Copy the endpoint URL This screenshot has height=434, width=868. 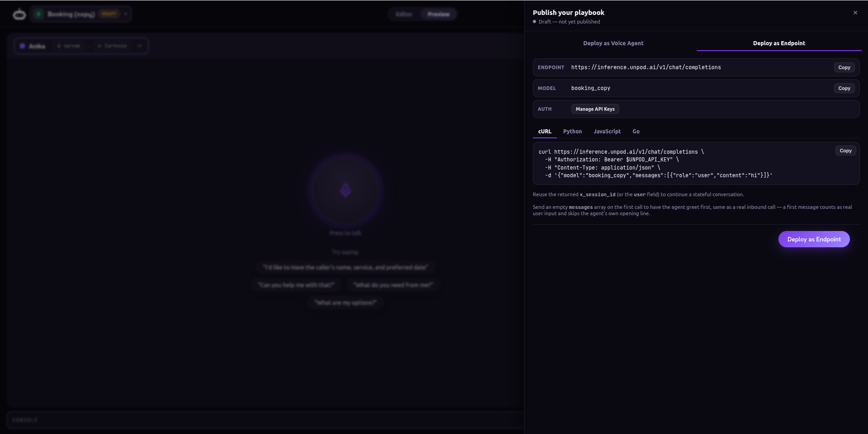click(x=844, y=67)
